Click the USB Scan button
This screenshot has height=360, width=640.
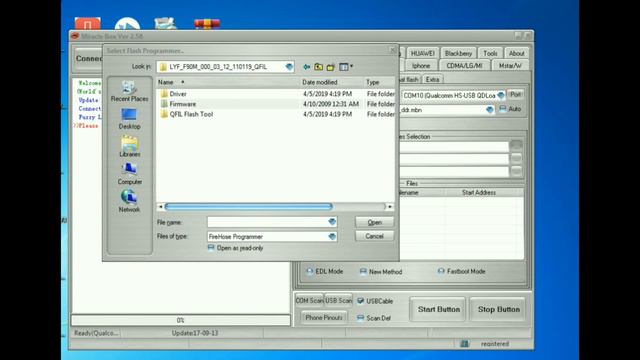[338, 301]
